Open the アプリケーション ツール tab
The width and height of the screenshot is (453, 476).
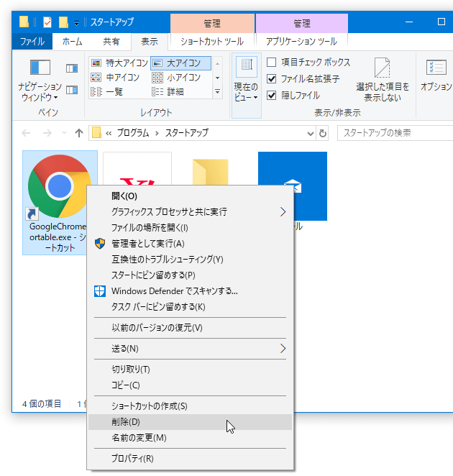(301, 41)
